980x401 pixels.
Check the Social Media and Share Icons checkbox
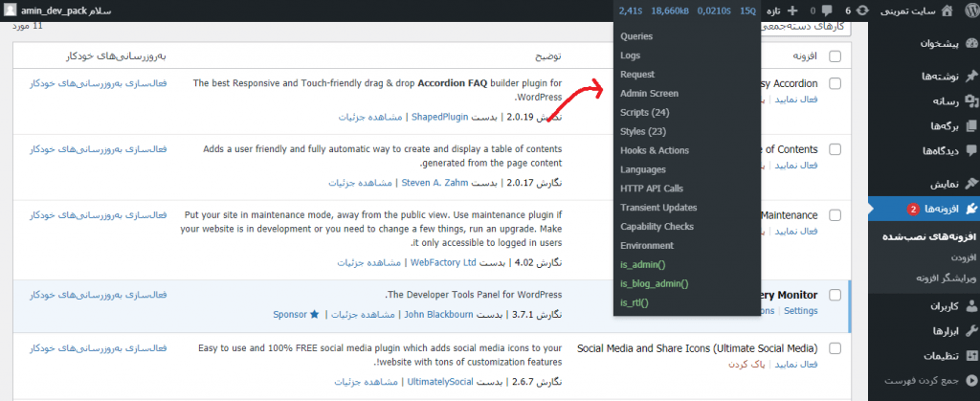point(835,348)
